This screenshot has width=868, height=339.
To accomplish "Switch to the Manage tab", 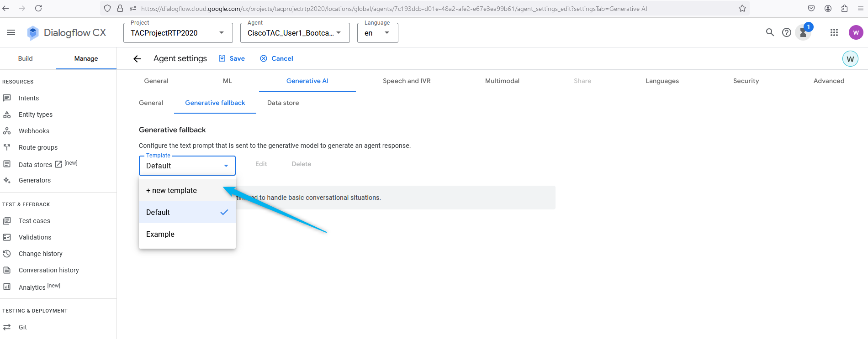I will pyautogui.click(x=86, y=58).
